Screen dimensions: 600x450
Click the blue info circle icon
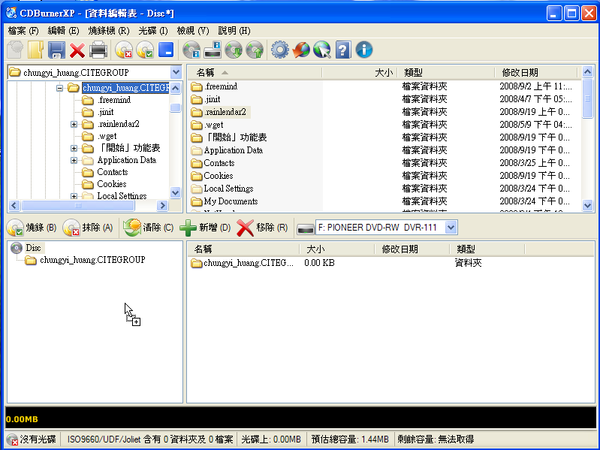364,50
